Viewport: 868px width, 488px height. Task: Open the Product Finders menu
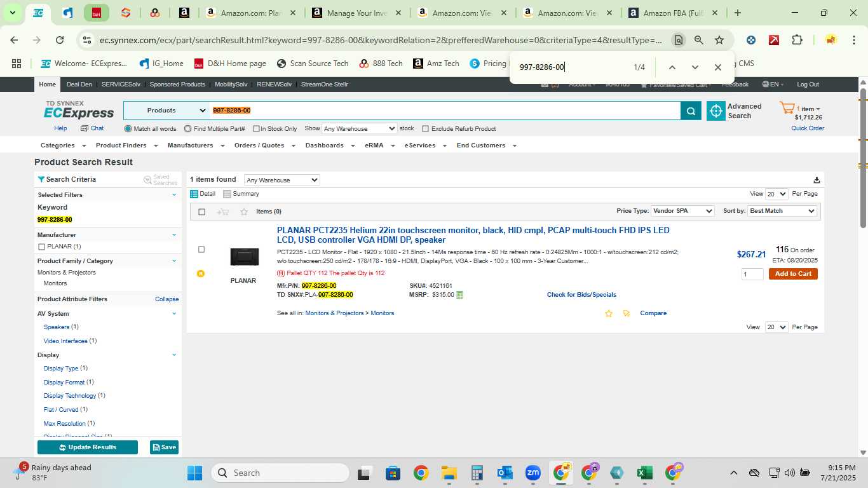click(126, 146)
